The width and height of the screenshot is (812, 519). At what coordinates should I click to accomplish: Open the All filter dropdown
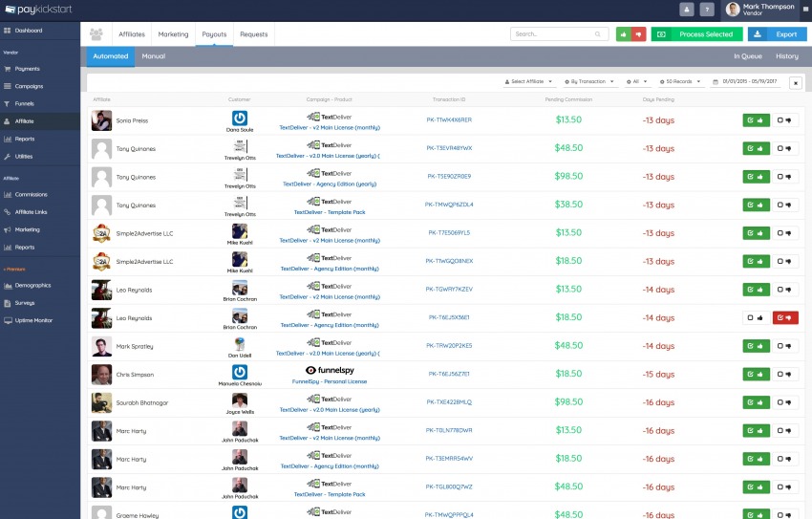click(x=637, y=82)
